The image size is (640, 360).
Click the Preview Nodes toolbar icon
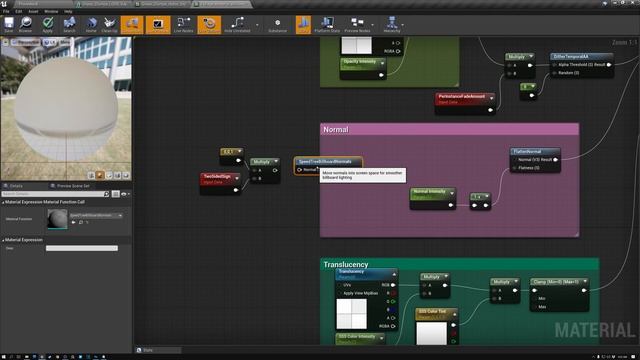point(357,24)
